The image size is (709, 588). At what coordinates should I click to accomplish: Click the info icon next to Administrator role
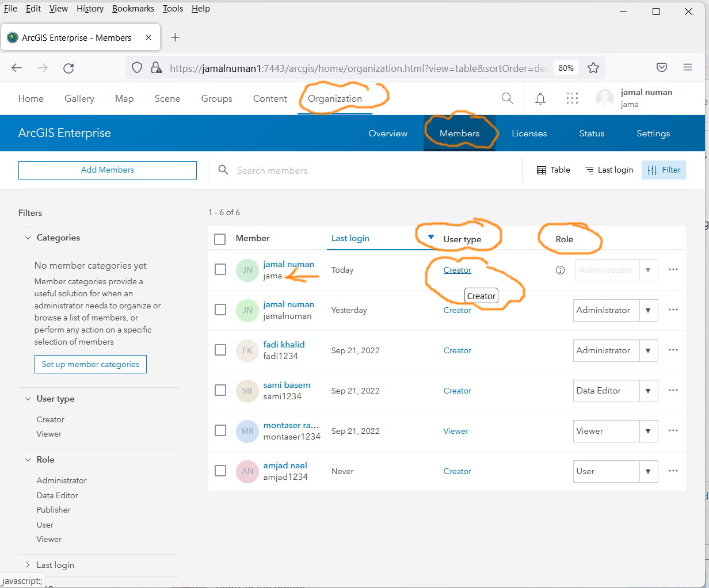click(x=560, y=270)
